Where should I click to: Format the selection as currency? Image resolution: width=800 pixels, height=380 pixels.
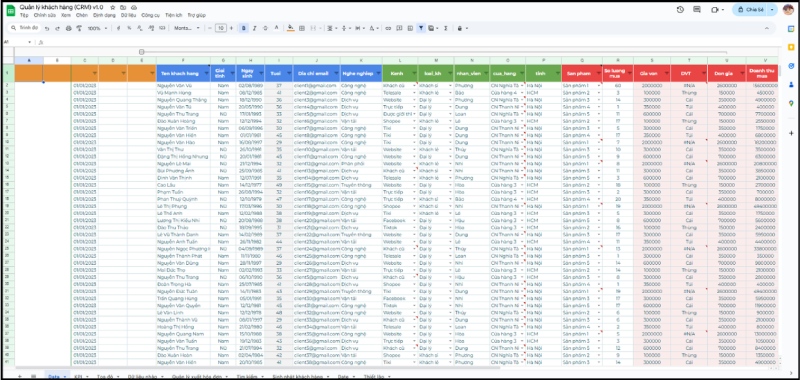119,29
